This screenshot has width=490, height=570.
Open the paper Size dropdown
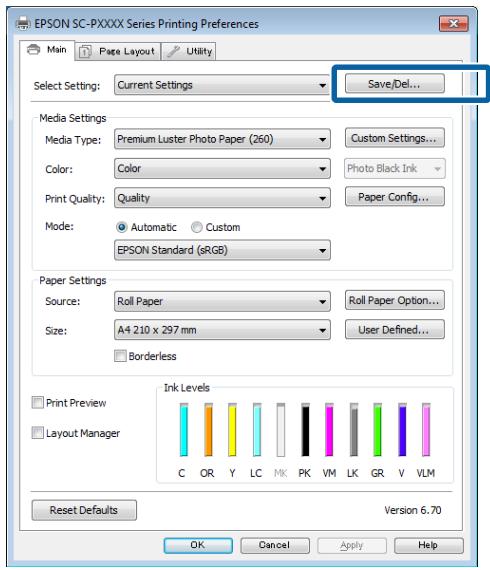coord(222,330)
